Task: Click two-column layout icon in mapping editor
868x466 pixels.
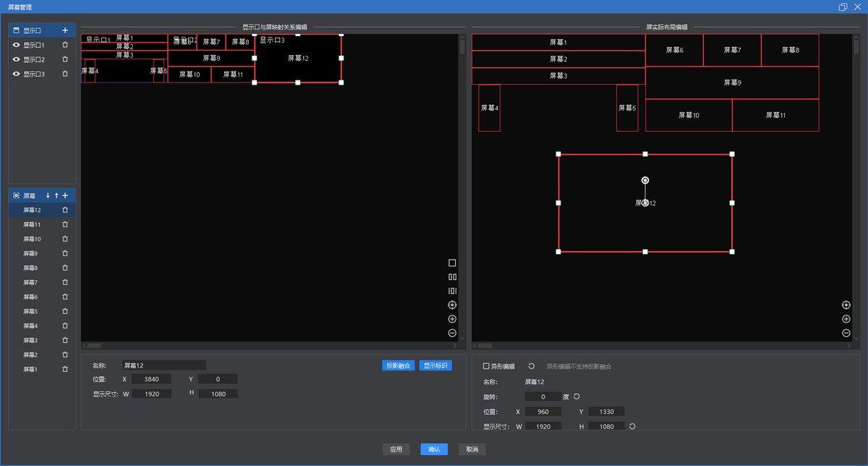Action: click(452, 276)
